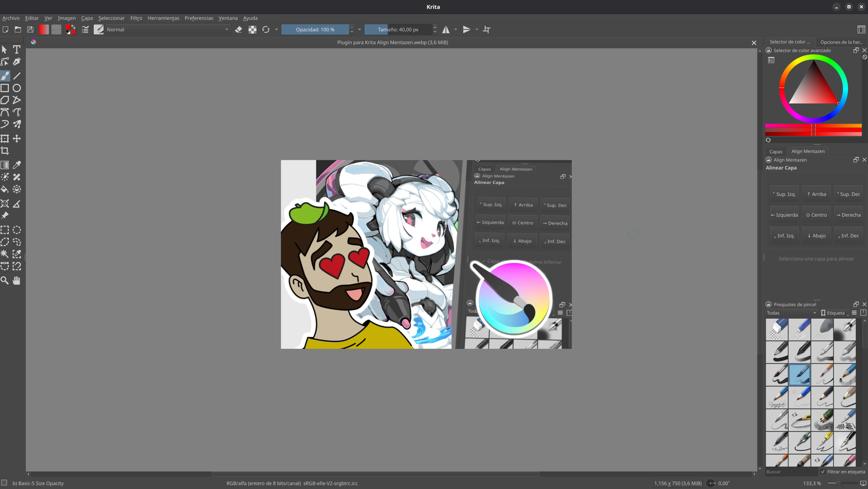Image resolution: width=868 pixels, height=489 pixels.
Task: Activate the Zoom tool magnifier
Action: [x=5, y=280]
